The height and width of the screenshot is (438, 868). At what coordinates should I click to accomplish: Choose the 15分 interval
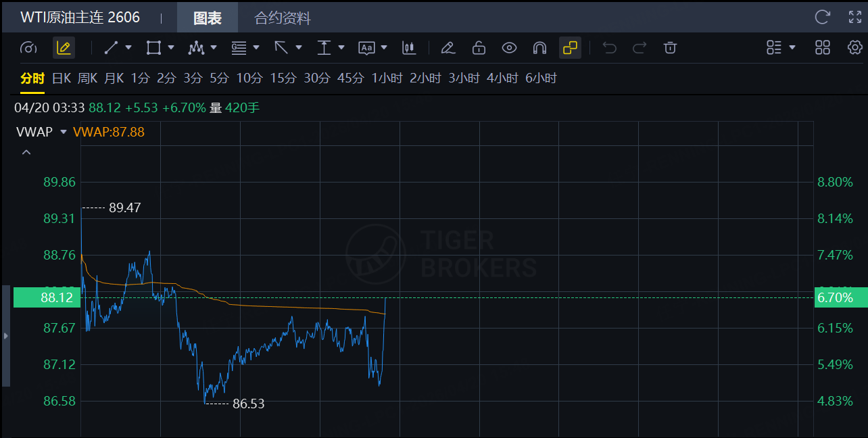click(283, 78)
